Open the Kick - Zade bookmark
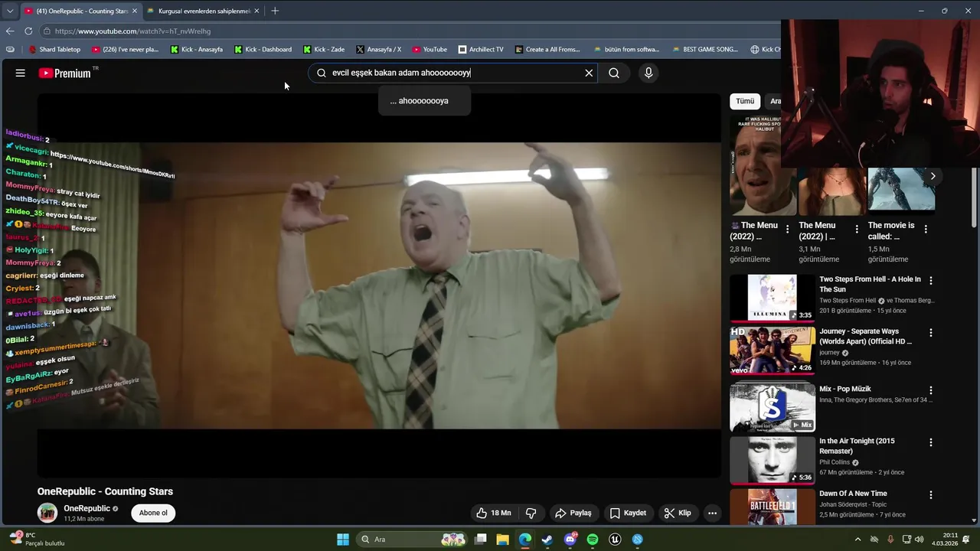980x551 pixels. [x=324, y=49]
